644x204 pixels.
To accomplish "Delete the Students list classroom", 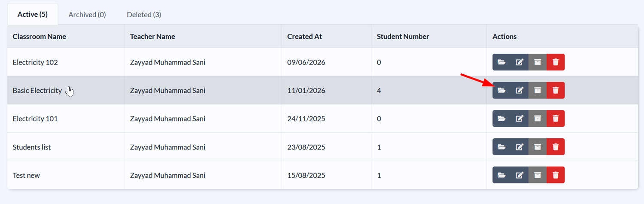I will [556, 147].
